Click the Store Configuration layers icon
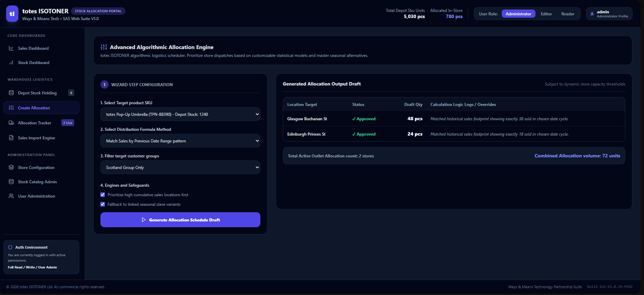Image resolution: width=644 pixels, height=295 pixels. [x=11, y=168]
